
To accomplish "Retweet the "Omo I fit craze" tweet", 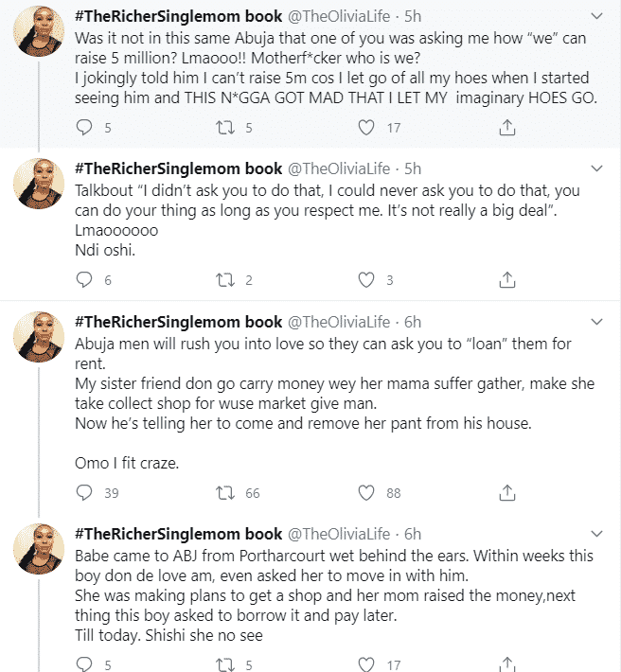I will [x=225, y=492].
